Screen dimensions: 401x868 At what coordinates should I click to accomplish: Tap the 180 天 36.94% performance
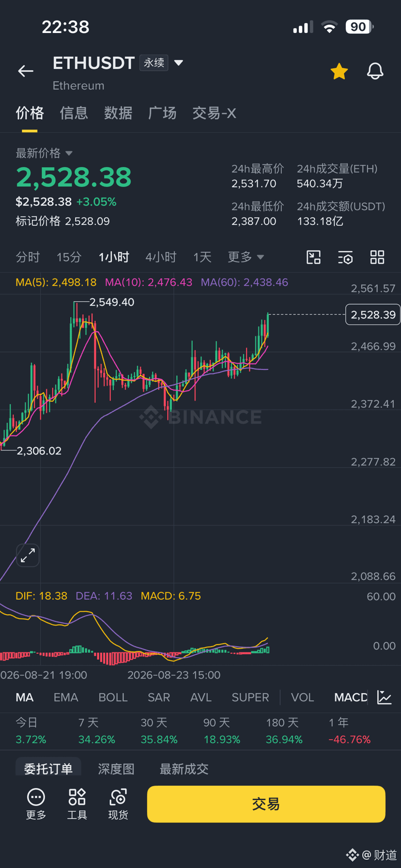click(284, 731)
